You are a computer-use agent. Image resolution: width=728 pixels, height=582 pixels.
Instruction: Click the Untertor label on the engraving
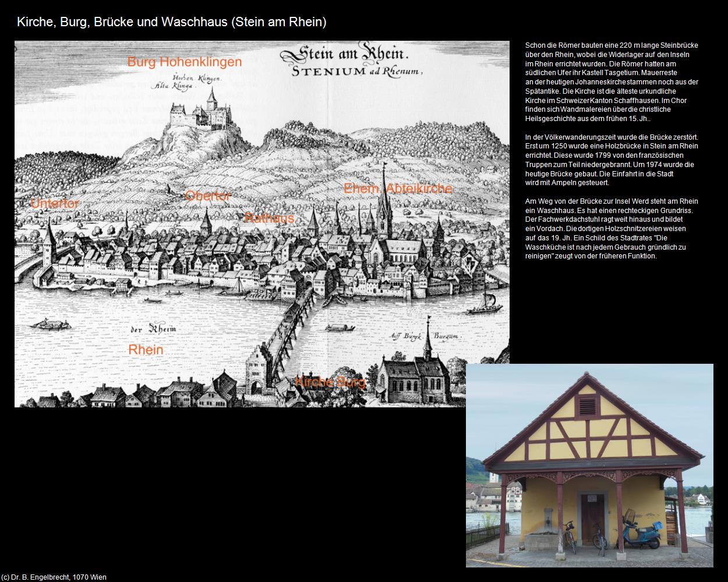click(x=55, y=203)
